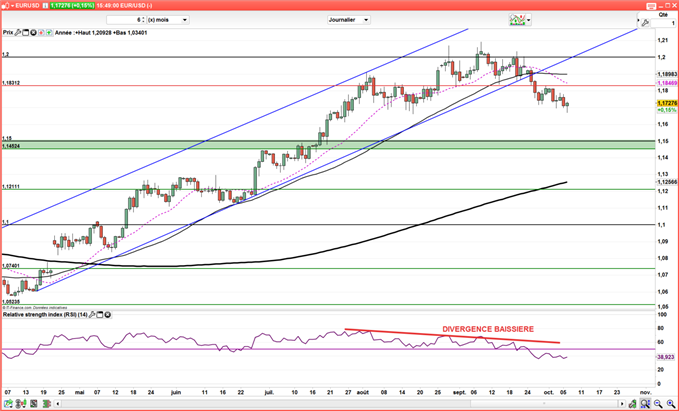Click the zoom out magnifier icon
Viewport: 679px width, 411px height.
pyautogui.click(x=658, y=404)
